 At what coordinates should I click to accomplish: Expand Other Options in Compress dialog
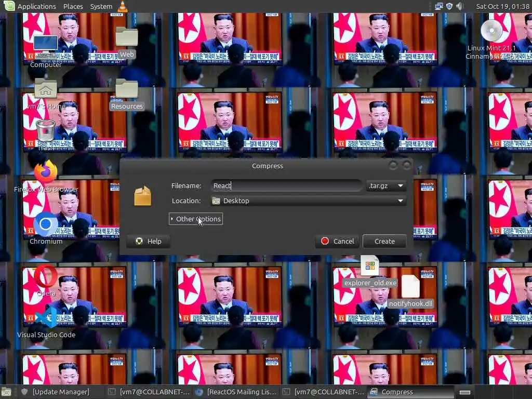tap(196, 219)
